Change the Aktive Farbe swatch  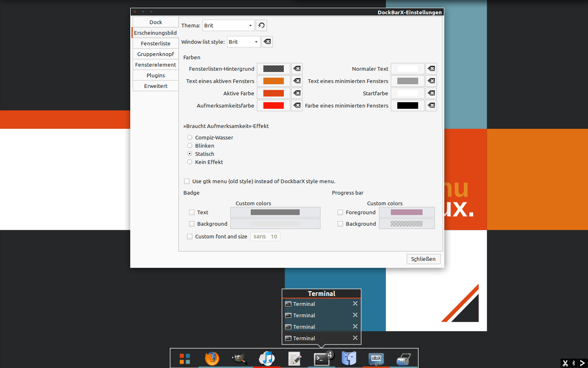pyautogui.click(x=274, y=93)
